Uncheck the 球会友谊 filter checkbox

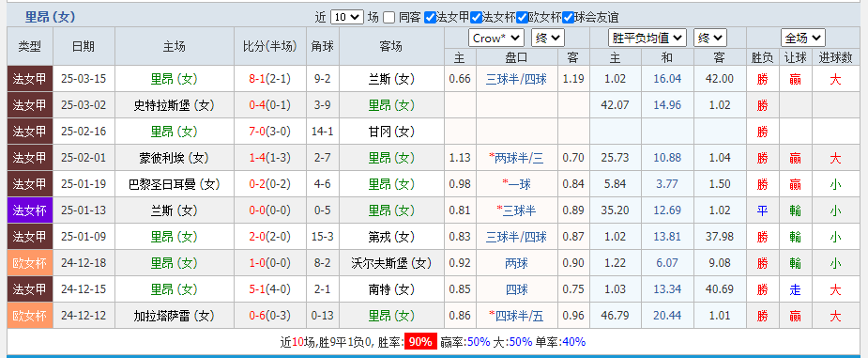tap(568, 17)
